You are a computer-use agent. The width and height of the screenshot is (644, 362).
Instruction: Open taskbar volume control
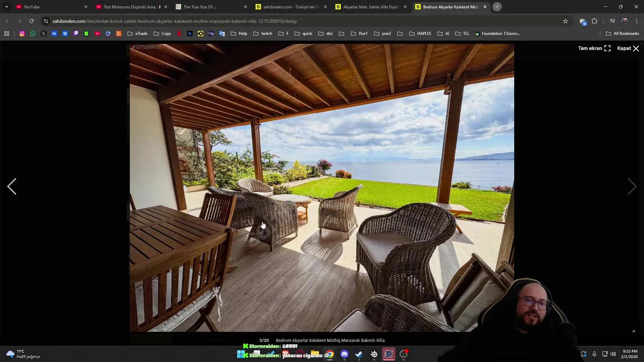click(x=613, y=354)
